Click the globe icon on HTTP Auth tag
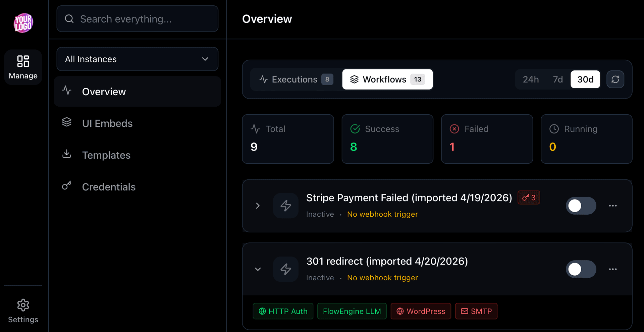This screenshot has height=332, width=644. (262, 311)
